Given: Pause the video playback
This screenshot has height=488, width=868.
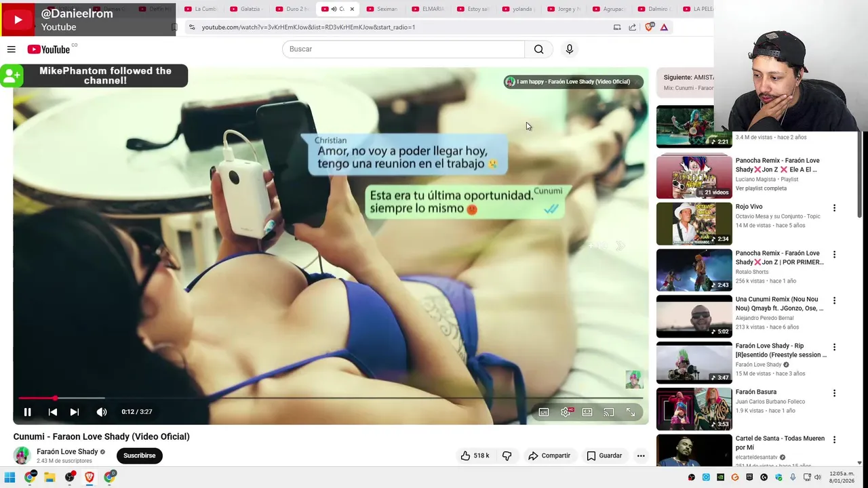Looking at the screenshot, I should pyautogui.click(x=28, y=411).
